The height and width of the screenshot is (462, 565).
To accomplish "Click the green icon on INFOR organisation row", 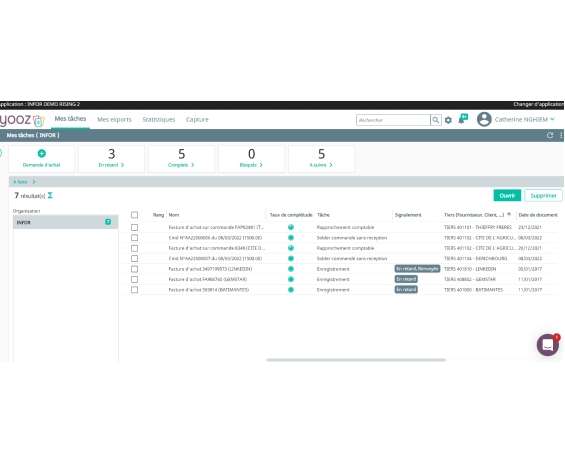I will tap(108, 222).
